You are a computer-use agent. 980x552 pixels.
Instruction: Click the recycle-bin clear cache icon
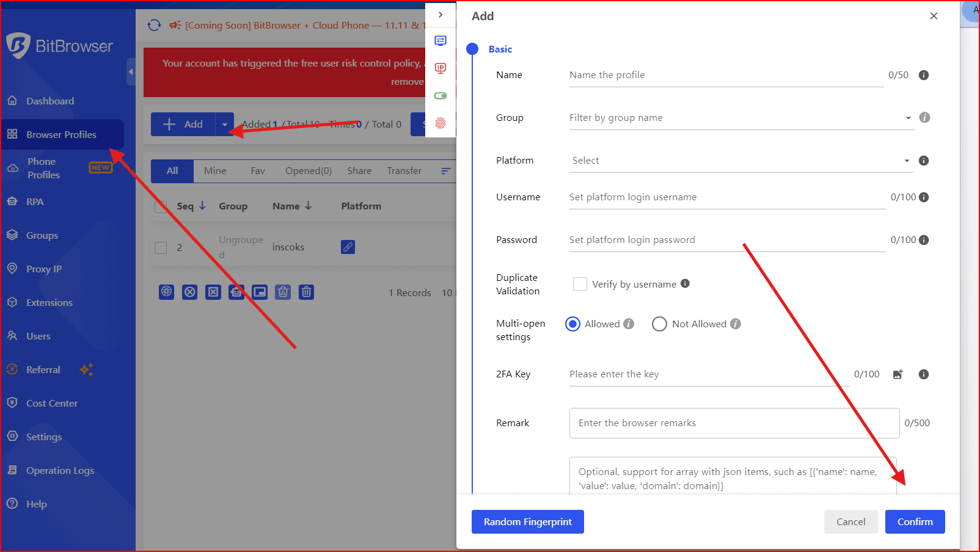(283, 292)
